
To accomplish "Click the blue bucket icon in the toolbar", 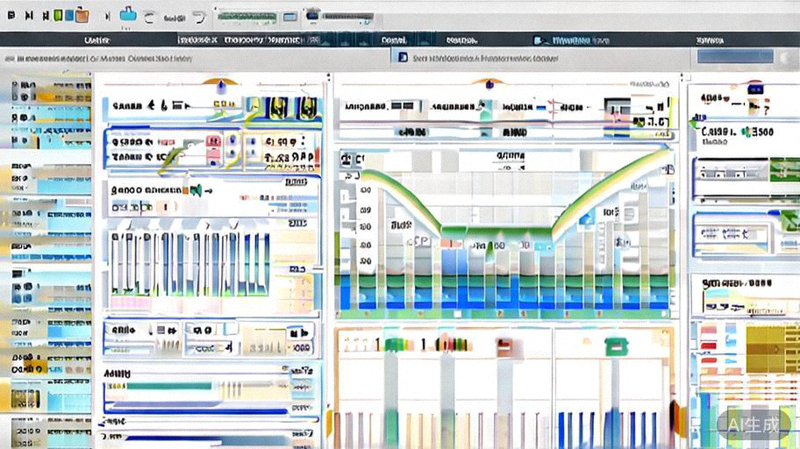I will click(x=128, y=15).
